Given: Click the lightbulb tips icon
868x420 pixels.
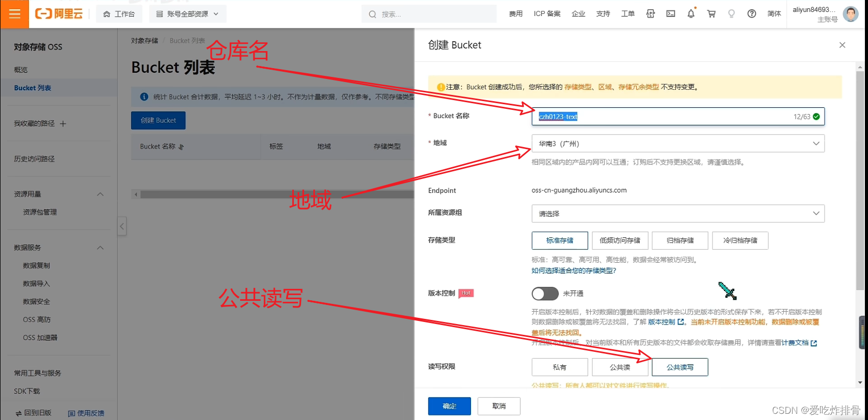Looking at the screenshot, I should [x=731, y=14].
